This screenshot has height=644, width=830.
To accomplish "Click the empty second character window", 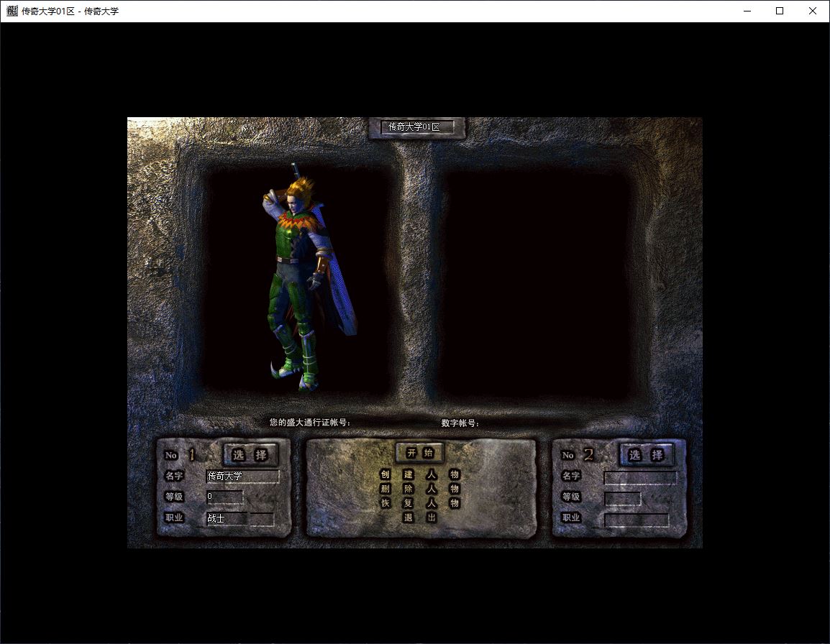I will [x=536, y=283].
